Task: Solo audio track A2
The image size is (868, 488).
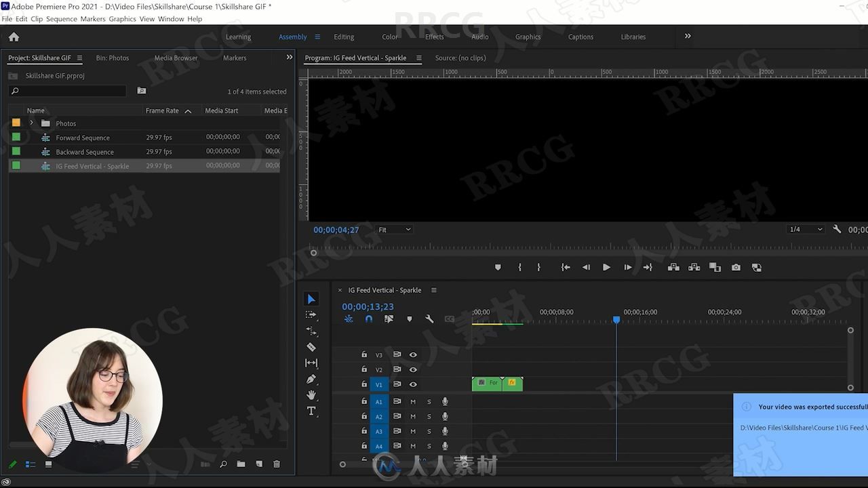Action: (x=429, y=417)
